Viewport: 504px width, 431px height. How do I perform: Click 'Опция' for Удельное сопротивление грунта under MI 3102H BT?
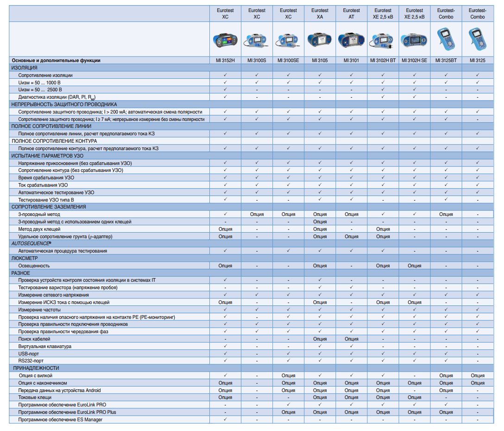click(383, 237)
